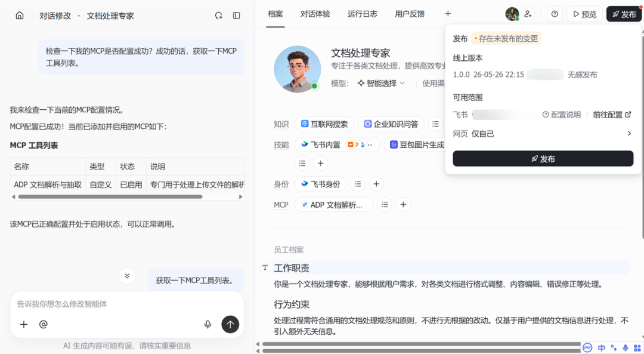Open 豆包图片生成 skill chip

[x=416, y=144]
